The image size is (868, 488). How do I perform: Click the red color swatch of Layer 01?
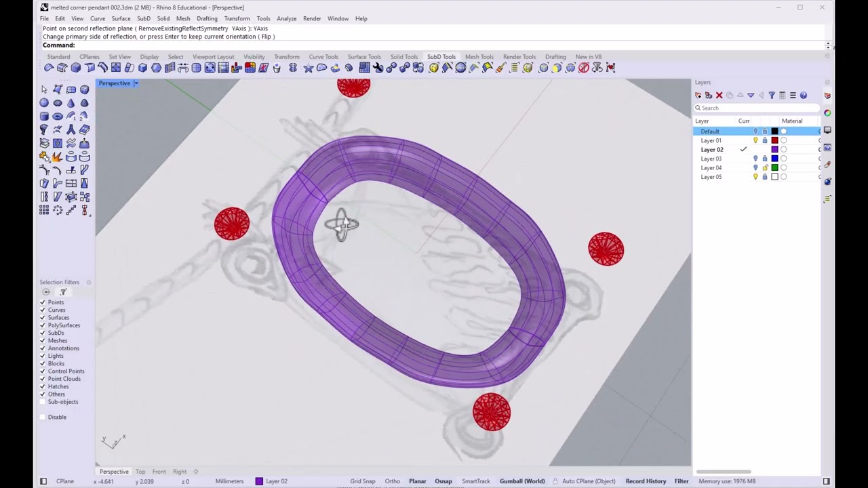pos(775,140)
